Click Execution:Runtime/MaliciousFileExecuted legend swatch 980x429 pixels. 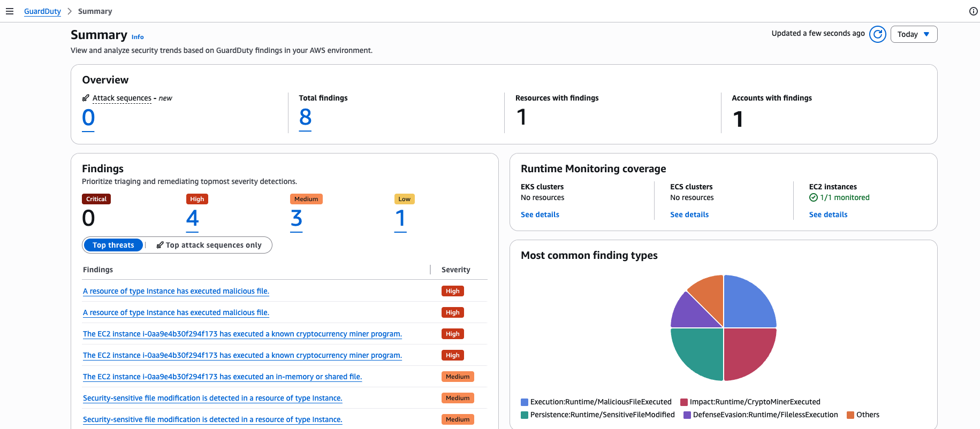click(x=525, y=402)
